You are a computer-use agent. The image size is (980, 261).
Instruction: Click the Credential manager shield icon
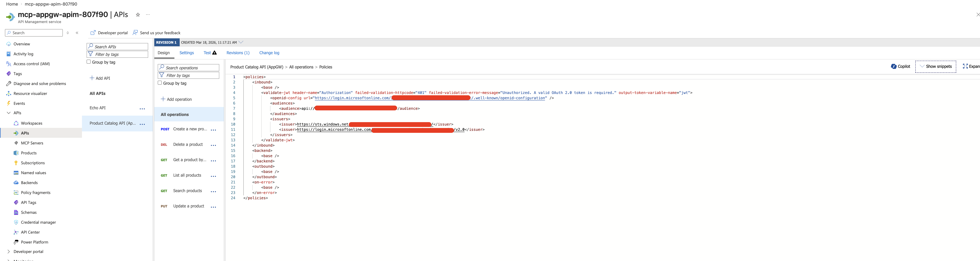(x=16, y=222)
